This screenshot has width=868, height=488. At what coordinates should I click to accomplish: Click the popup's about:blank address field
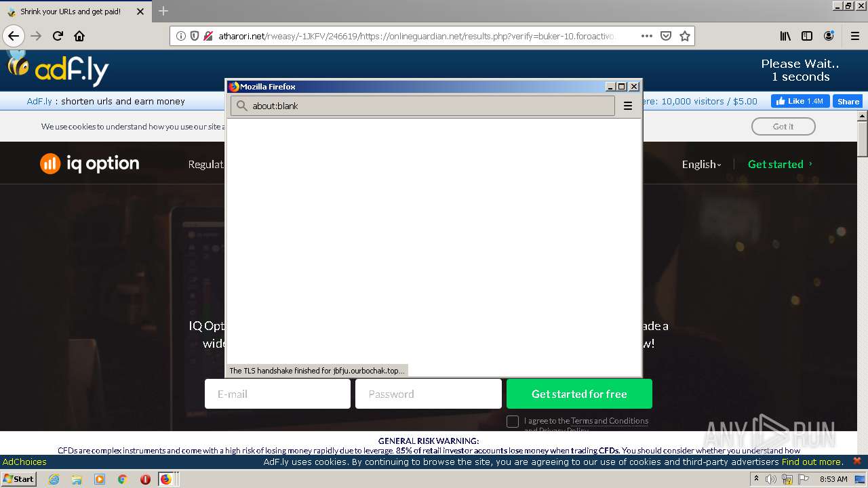click(422, 106)
